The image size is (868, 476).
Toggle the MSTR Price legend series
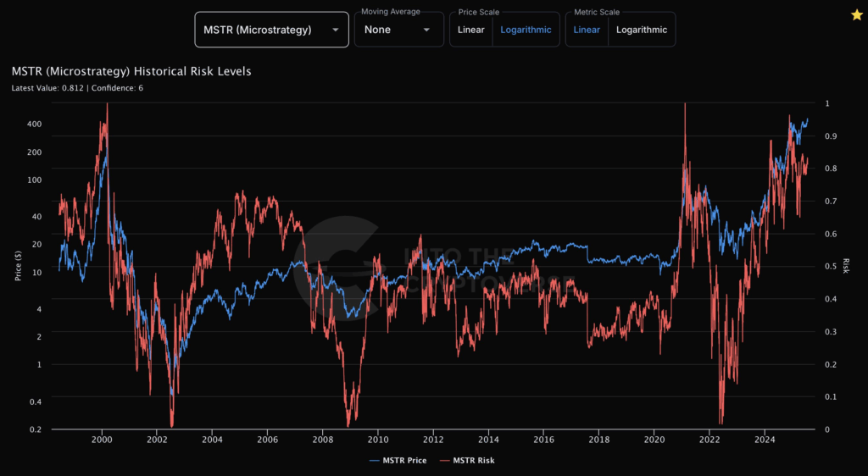pyautogui.click(x=398, y=460)
